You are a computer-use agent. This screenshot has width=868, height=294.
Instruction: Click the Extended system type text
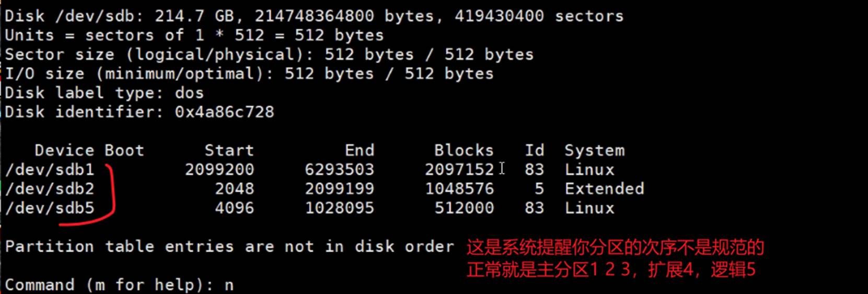click(x=604, y=189)
